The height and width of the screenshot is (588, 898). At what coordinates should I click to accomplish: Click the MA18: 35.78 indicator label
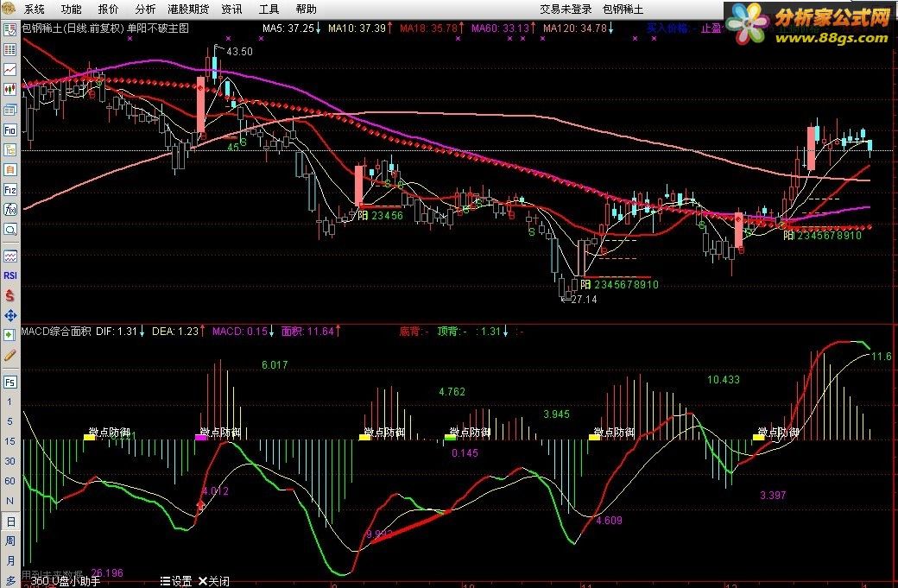(431, 28)
